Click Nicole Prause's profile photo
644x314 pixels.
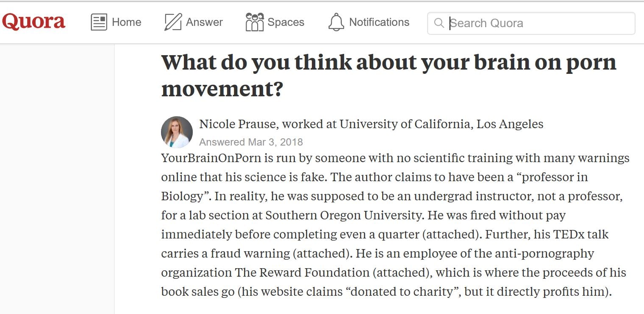(x=177, y=132)
